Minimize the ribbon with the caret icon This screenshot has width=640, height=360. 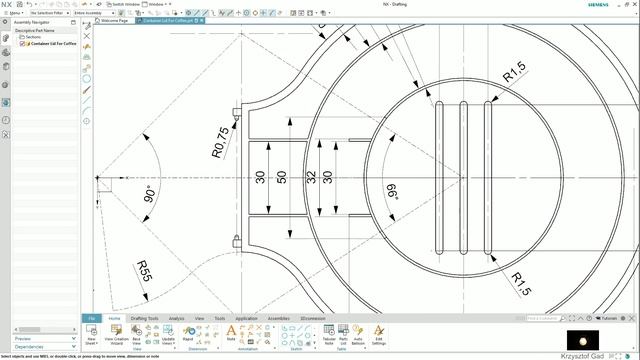(x=580, y=318)
